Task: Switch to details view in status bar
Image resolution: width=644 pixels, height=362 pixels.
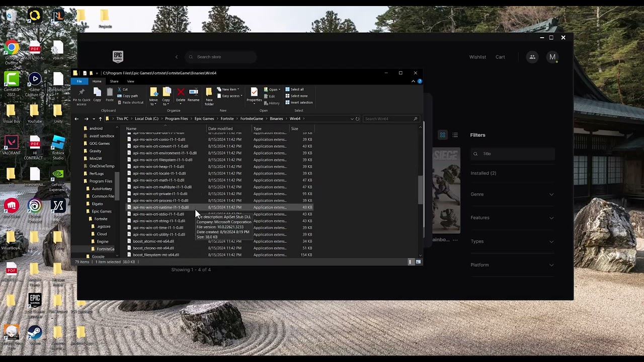Action: tap(410, 262)
